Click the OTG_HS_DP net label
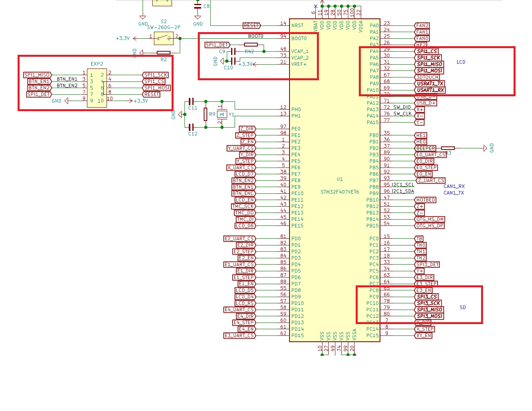 [430, 226]
